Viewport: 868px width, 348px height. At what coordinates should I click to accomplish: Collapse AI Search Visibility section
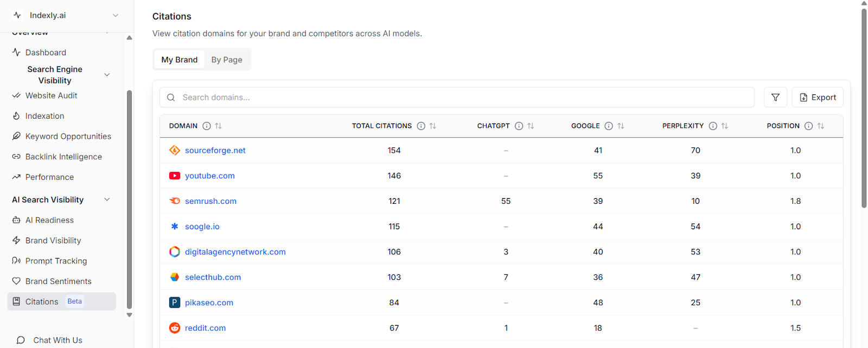(107, 199)
